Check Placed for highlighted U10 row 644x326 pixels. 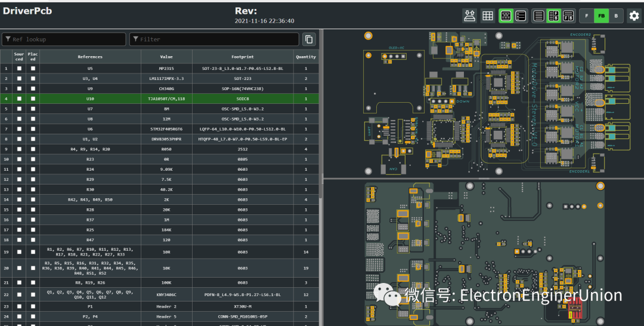[33, 99]
